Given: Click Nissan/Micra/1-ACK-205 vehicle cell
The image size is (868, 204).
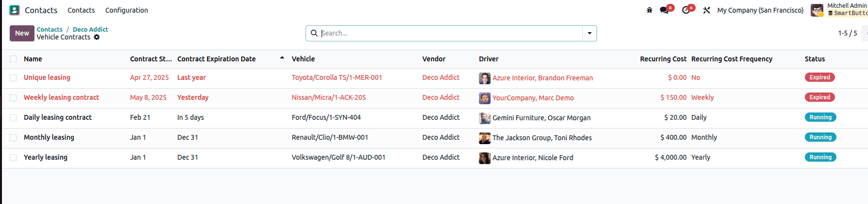Looking at the screenshot, I should (329, 97).
